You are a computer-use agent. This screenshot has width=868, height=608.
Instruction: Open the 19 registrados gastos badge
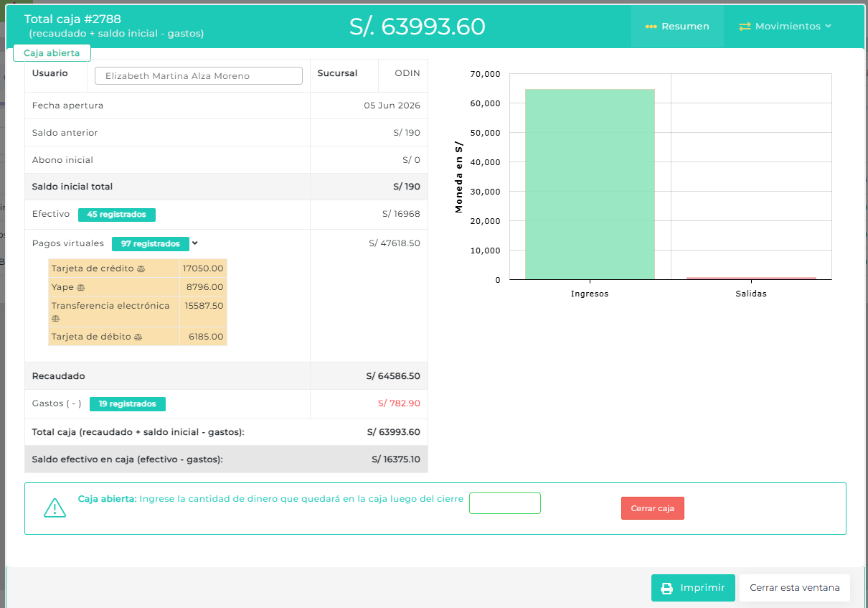[x=128, y=404]
